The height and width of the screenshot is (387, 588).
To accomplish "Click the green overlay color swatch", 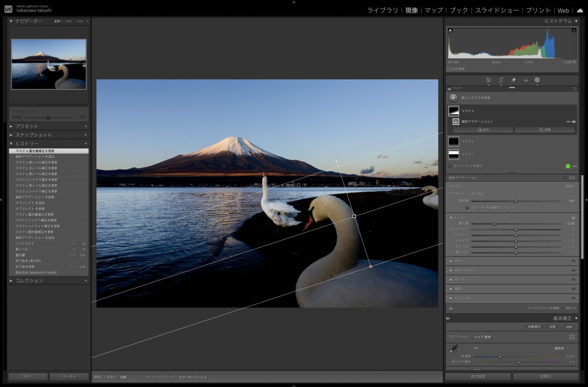I will 568,166.
